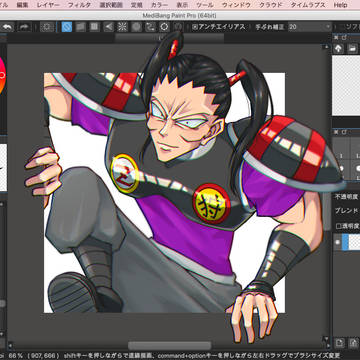Click the second icon beside new layer

click(353, 343)
